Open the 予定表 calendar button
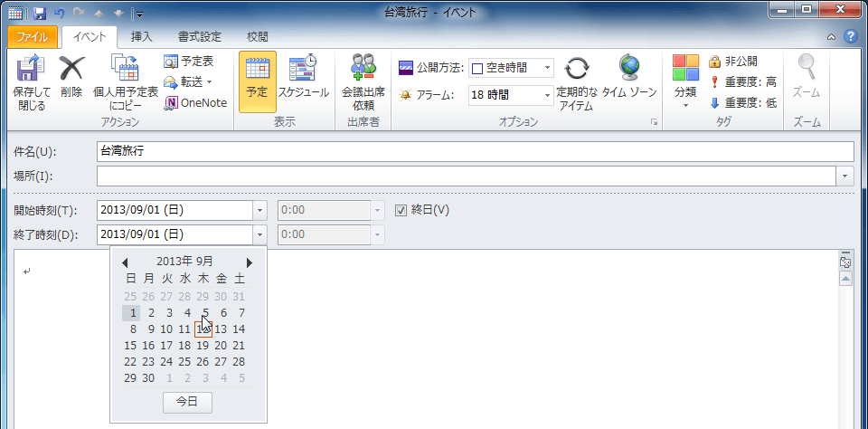The width and height of the screenshot is (868, 429). coord(189,61)
